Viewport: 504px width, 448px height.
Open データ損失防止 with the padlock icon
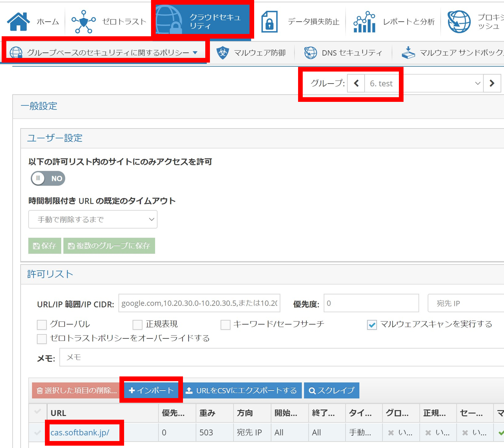pyautogui.click(x=269, y=21)
